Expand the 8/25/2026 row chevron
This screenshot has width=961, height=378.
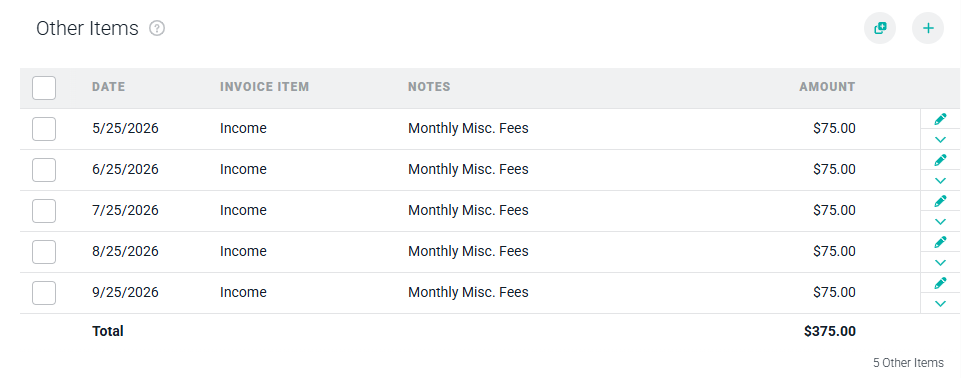(x=940, y=263)
